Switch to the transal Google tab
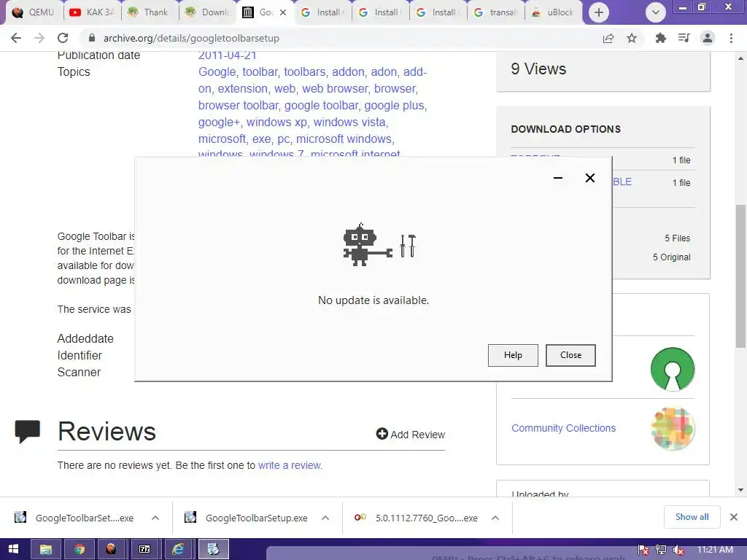 point(495,12)
